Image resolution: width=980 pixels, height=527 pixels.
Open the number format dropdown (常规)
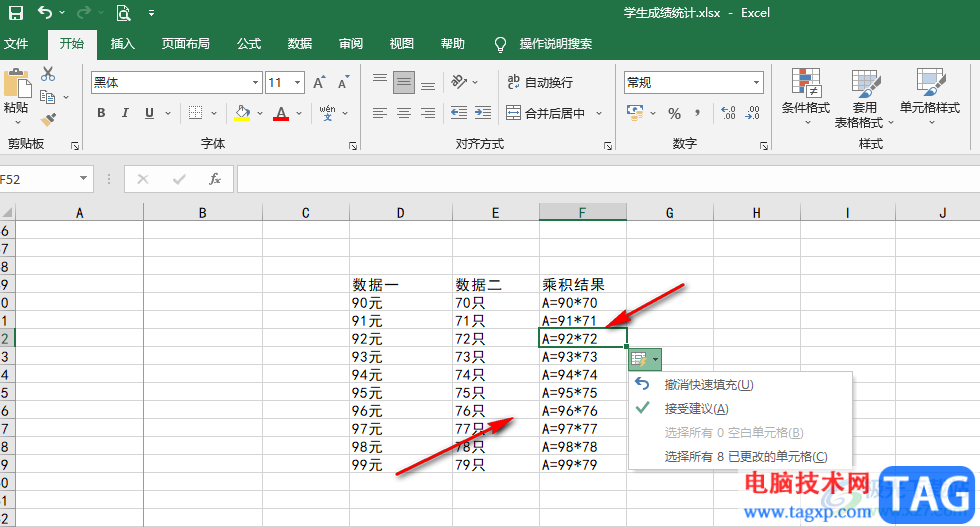pyautogui.click(x=756, y=83)
